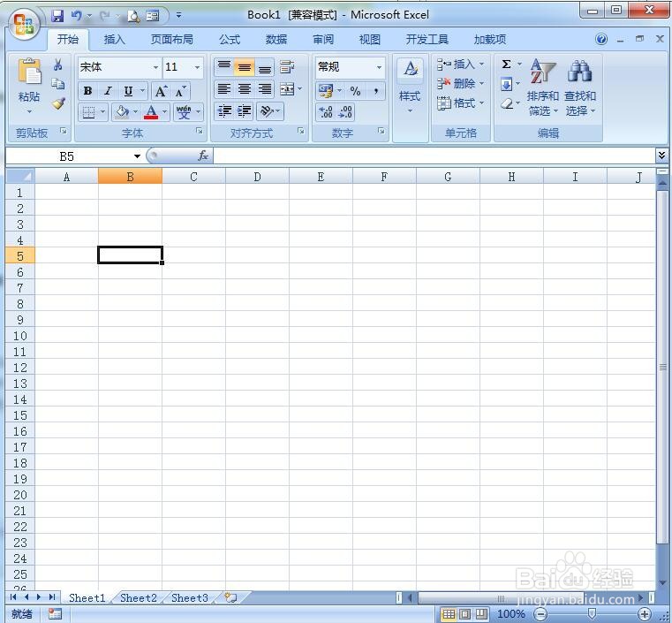Click the zoom slider handle
The image size is (672, 623).
[592, 613]
